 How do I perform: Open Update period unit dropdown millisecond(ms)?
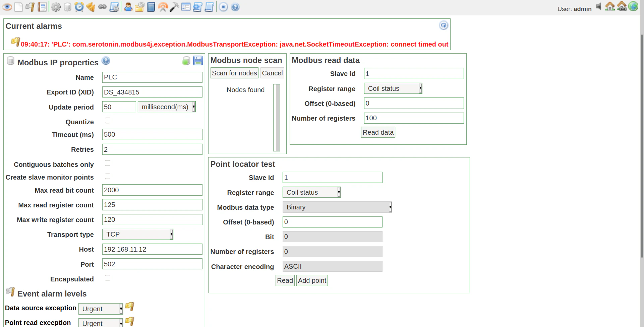[x=167, y=107]
